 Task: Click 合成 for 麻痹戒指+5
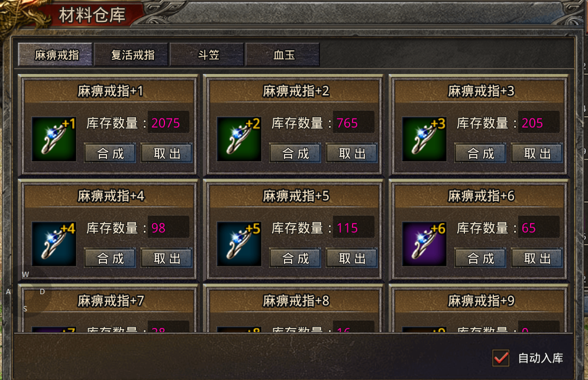point(295,258)
